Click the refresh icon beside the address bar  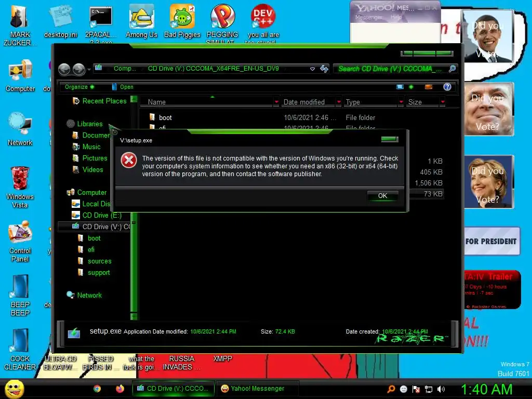click(x=324, y=69)
